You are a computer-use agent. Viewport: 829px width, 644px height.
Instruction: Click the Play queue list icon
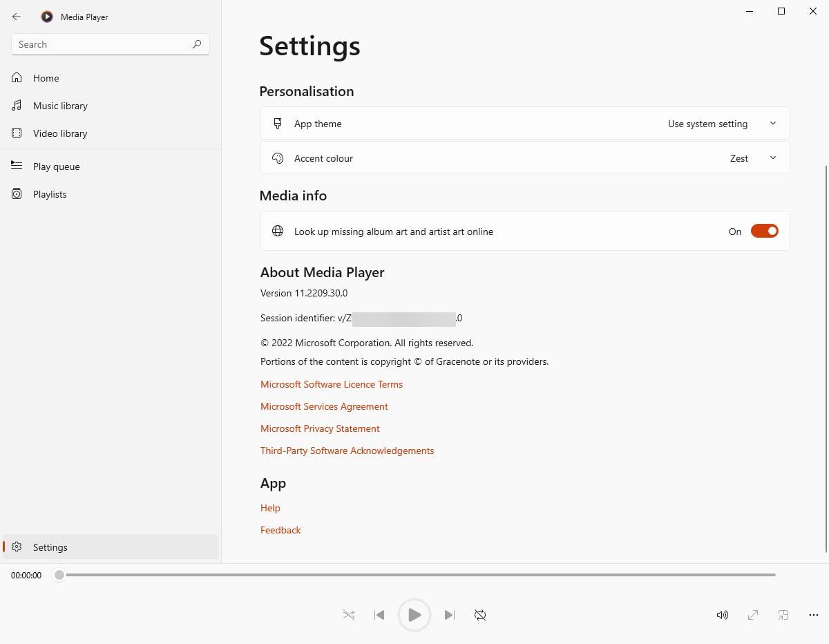[17, 165]
